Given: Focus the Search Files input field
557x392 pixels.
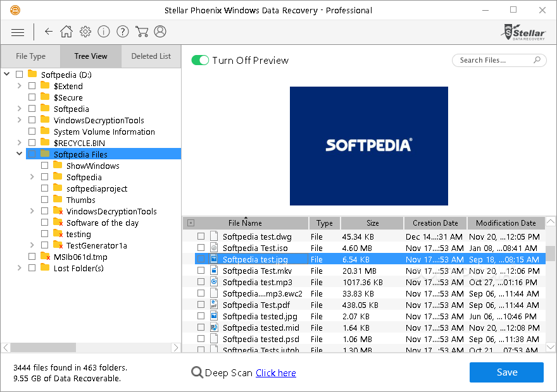Looking at the screenshot, I should (499, 60).
